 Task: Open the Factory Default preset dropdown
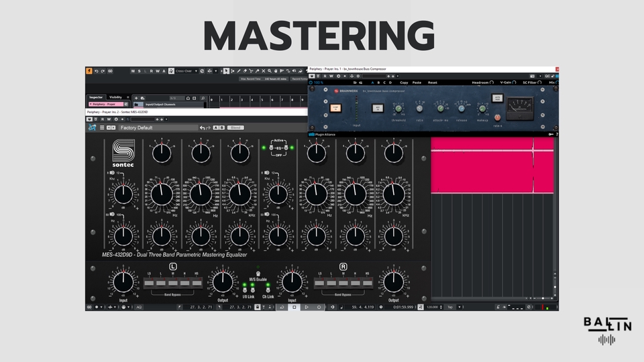pyautogui.click(x=158, y=127)
